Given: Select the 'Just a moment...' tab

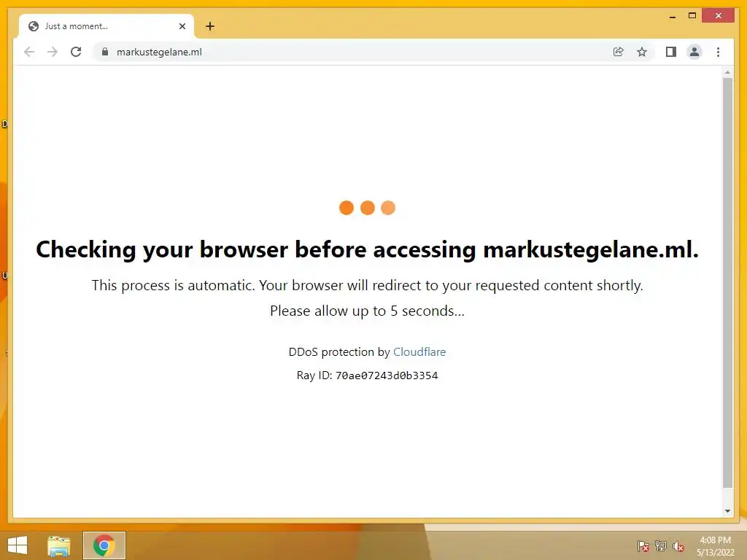Looking at the screenshot, I should tap(106, 26).
